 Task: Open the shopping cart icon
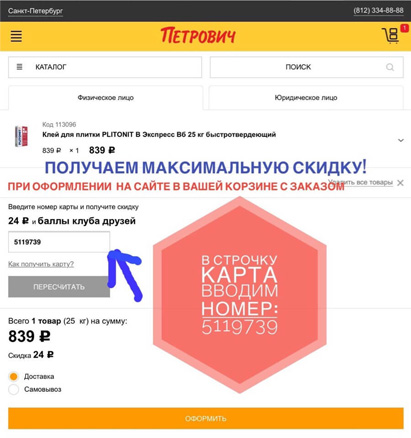pyautogui.click(x=390, y=35)
